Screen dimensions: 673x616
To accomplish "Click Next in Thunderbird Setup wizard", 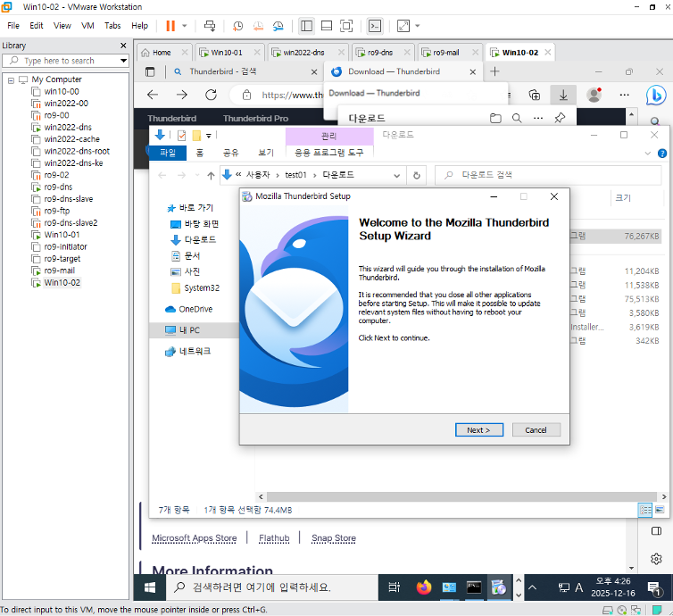I will point(479,430).
